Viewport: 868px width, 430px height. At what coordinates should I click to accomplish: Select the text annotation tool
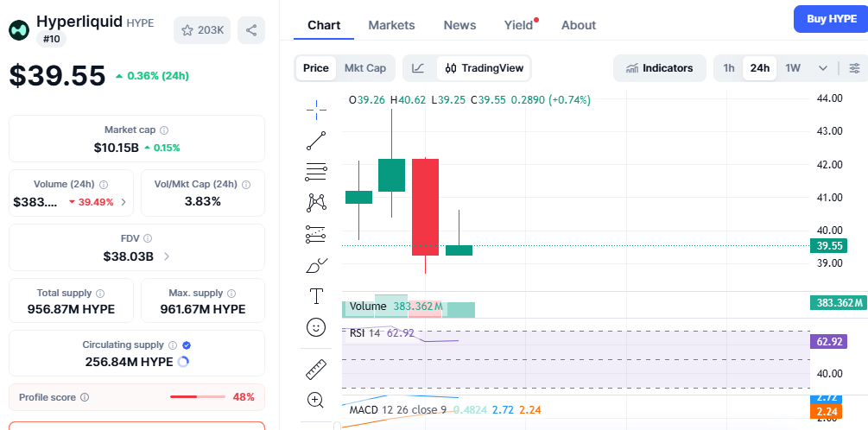[316, 296]
